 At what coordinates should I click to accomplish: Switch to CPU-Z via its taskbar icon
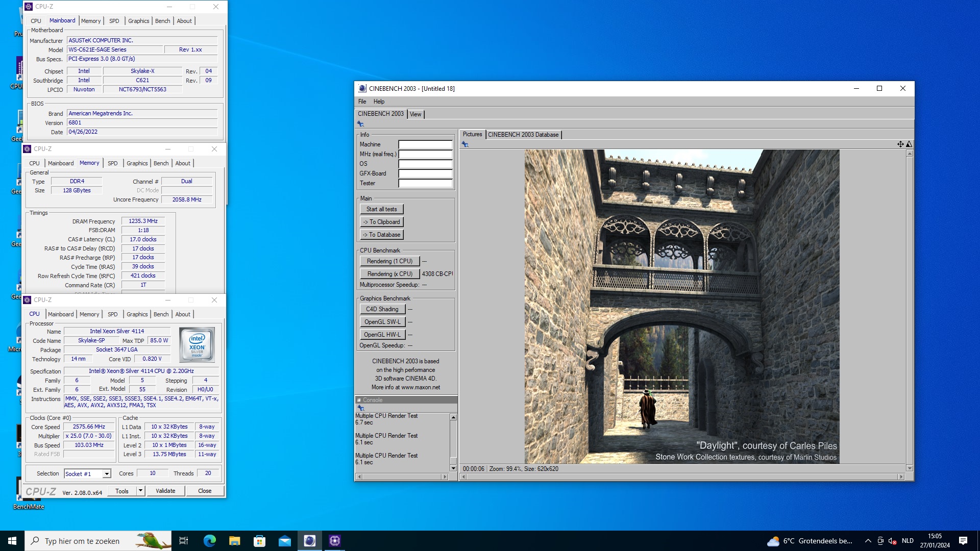coord(335,541)
